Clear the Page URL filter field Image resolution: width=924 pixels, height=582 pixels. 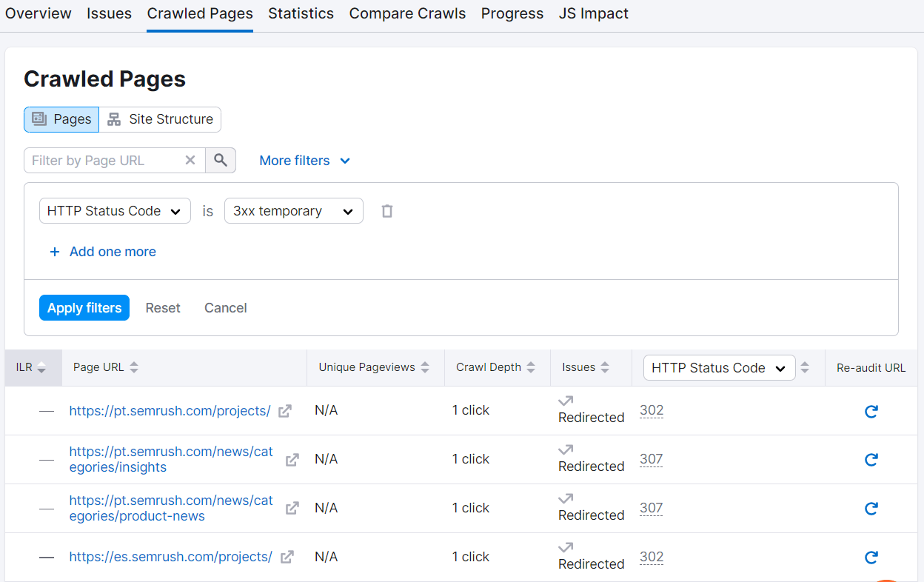tap(190, 160)
